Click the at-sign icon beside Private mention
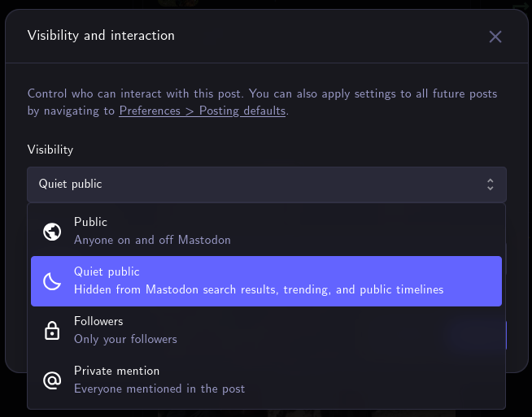532x417 pixels. tap(52, 380)
